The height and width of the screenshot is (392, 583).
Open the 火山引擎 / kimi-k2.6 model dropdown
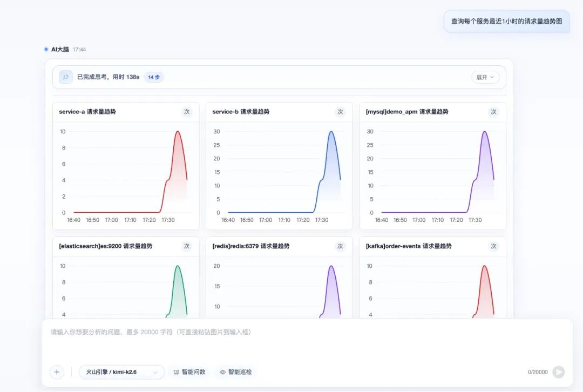click(x=121, y=372)
